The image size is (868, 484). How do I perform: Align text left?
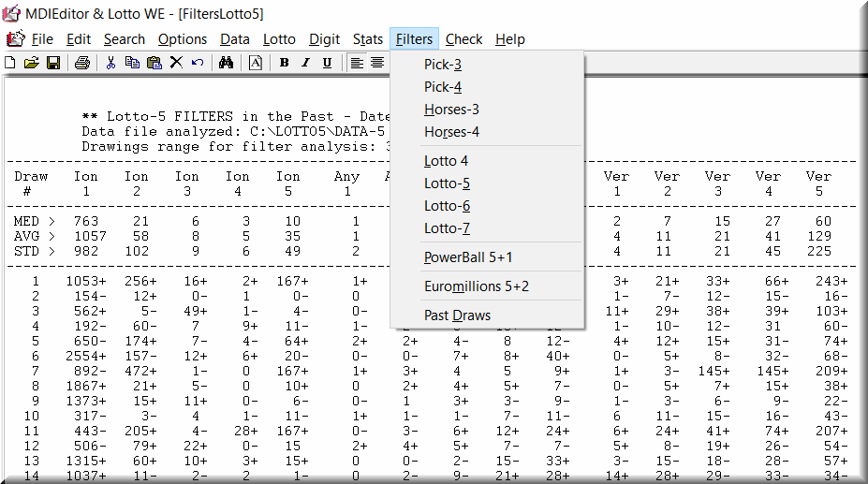[x=357, y=63]
